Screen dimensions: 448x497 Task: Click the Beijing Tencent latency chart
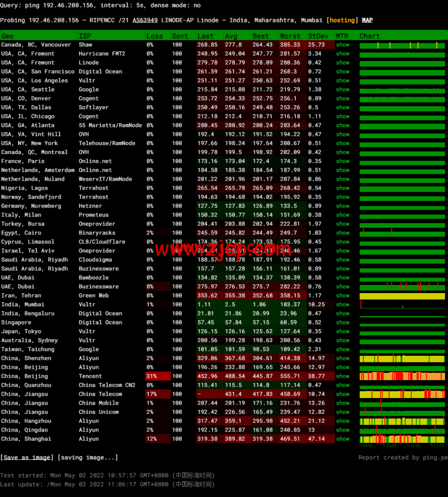tap(402, 376)
